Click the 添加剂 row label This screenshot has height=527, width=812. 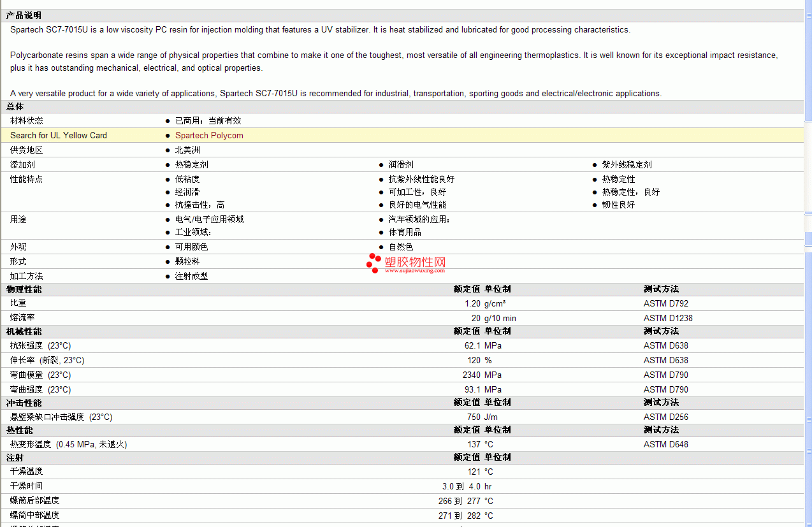pyautogui.click(x=22, y=164)
